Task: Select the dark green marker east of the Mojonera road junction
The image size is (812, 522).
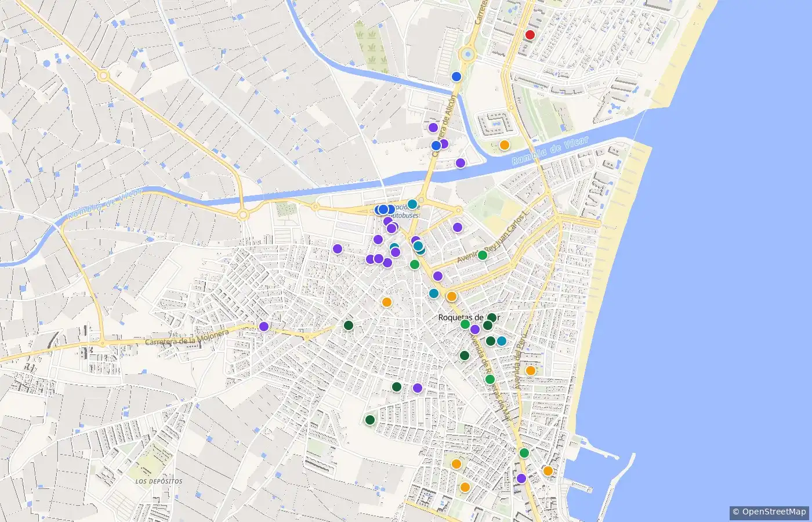Action: 349,325
